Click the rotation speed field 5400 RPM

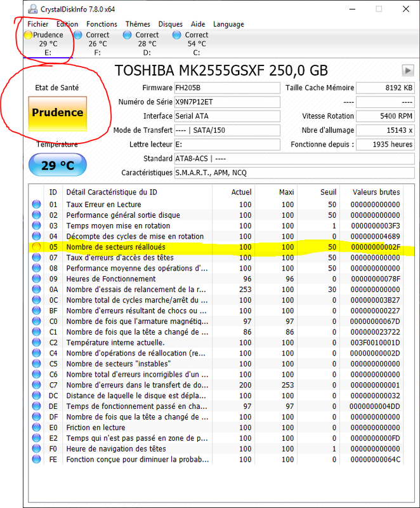pos(385,116)
